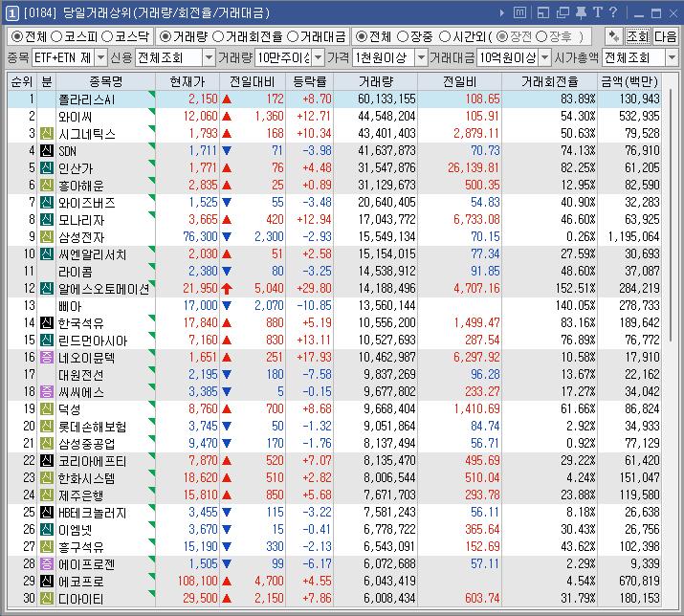Select the 거래량 radio button
Viewport: 684px width, 616px height.
(x=165, y=36)
